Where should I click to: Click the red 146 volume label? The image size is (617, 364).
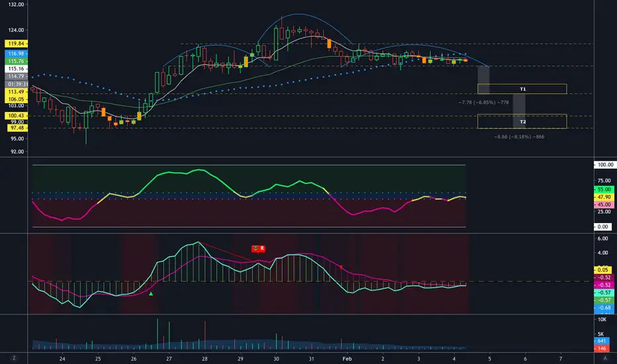tap(601, 348)
